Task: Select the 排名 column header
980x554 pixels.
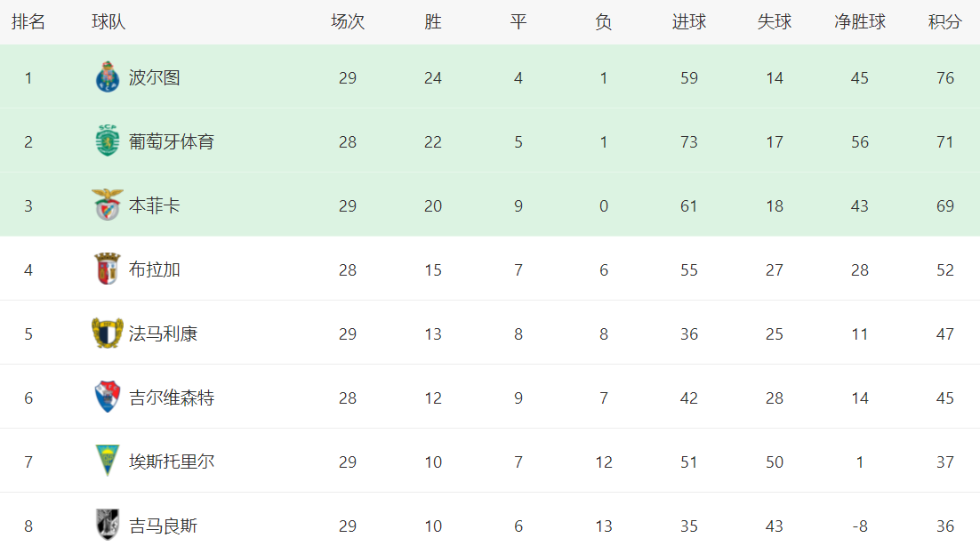Action: coord(28,22)
